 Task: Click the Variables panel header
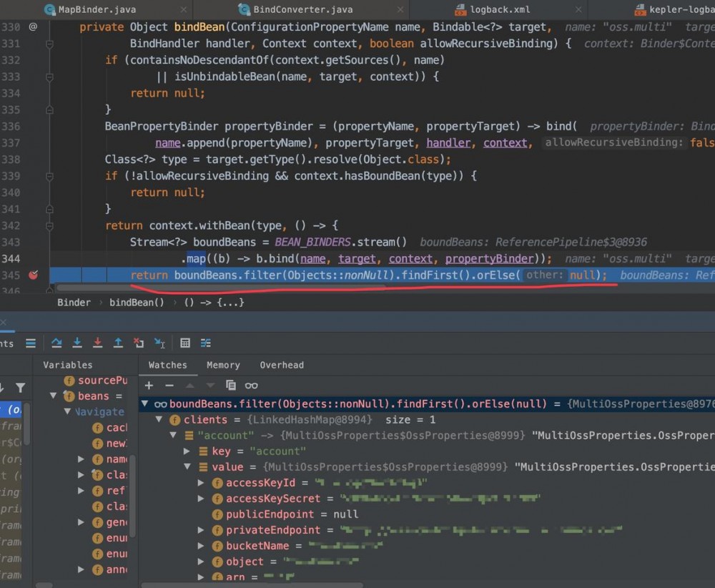(x=67, y=365)
